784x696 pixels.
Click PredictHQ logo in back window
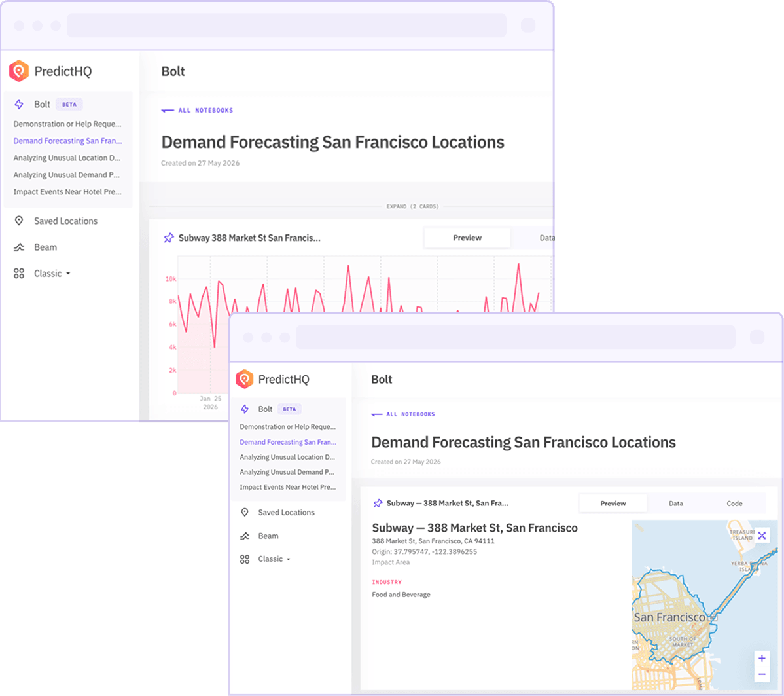[50, 71]
